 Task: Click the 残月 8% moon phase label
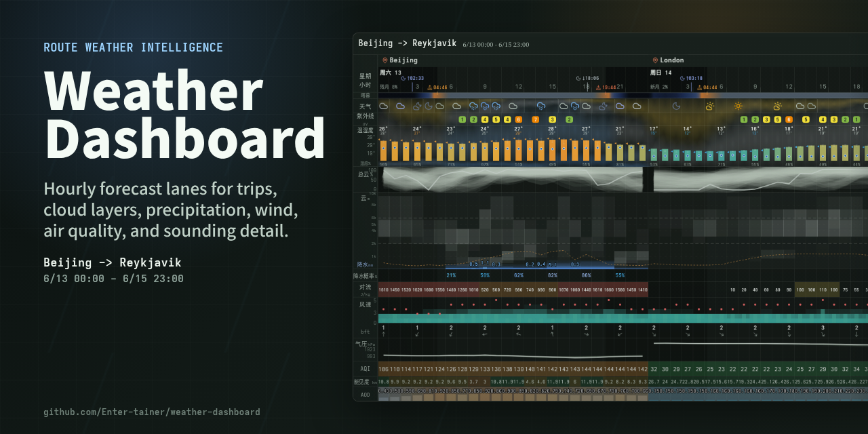point(389,87)
